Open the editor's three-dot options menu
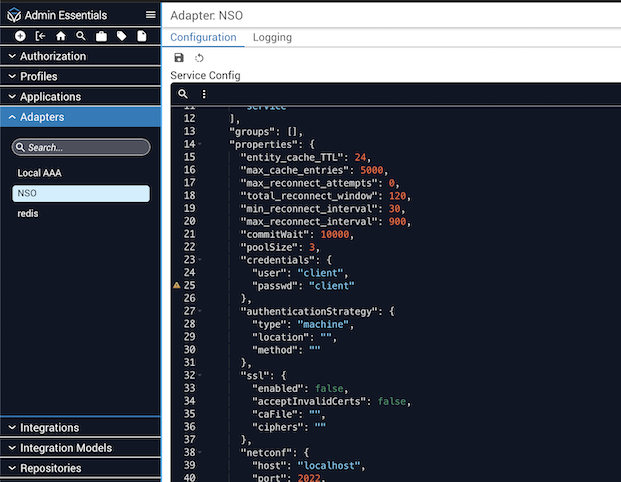 (204, 94)
